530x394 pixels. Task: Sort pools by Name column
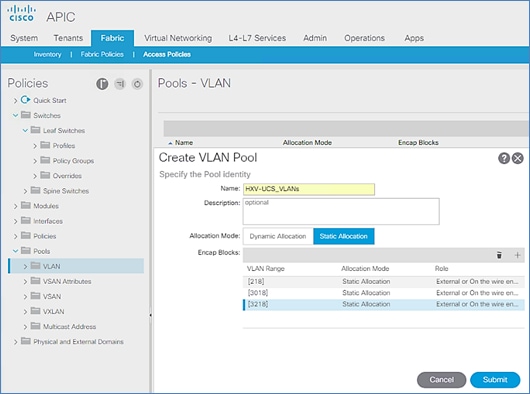[x=184, y=143]
